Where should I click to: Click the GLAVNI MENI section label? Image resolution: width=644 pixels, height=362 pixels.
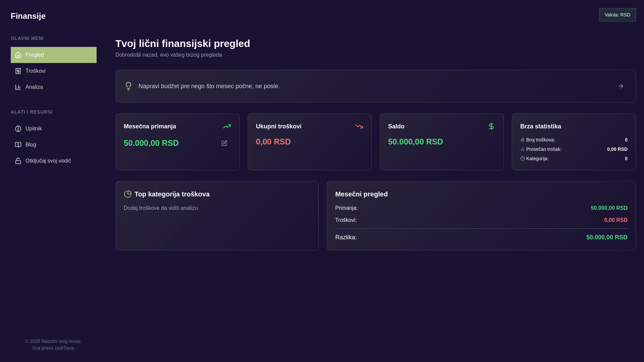coord(27,38)
